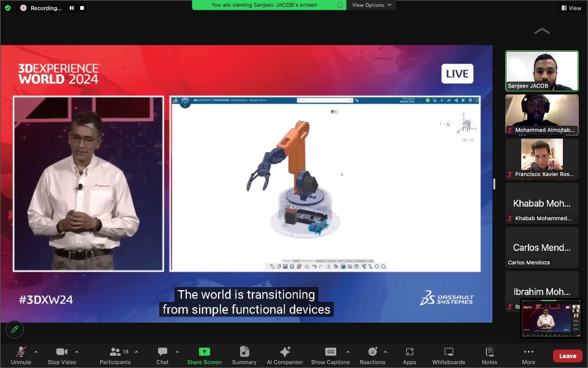588x368 pixels.
Task: Select Sanjeev JACOB's video tile
Action: pyautogui.click(x=542, y=71)
